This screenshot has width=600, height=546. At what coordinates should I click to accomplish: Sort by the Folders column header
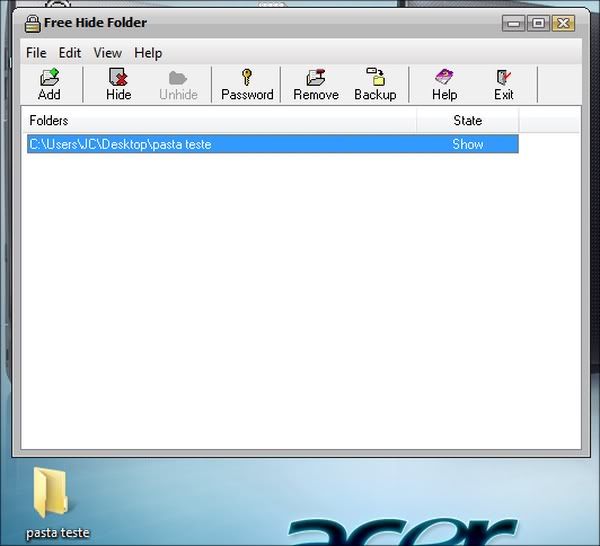coord(219,121)
